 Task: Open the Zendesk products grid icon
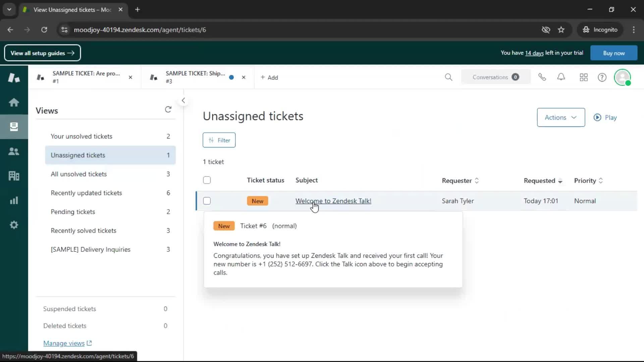pyautogui.click(x=584, y=77)
